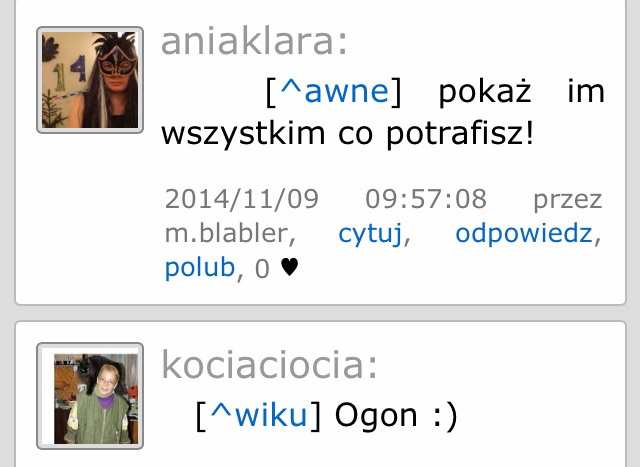
Task: Open aniaklara's masked avatar picture
Action: tap(90, 80)
